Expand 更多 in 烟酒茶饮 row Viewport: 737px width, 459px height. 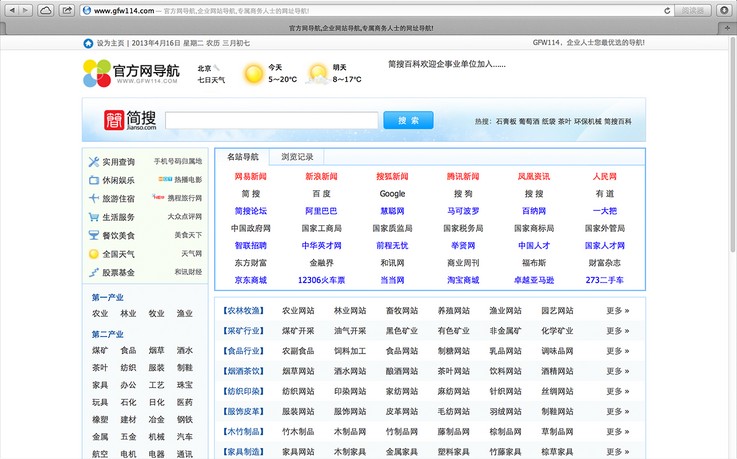tap(618, 371)
